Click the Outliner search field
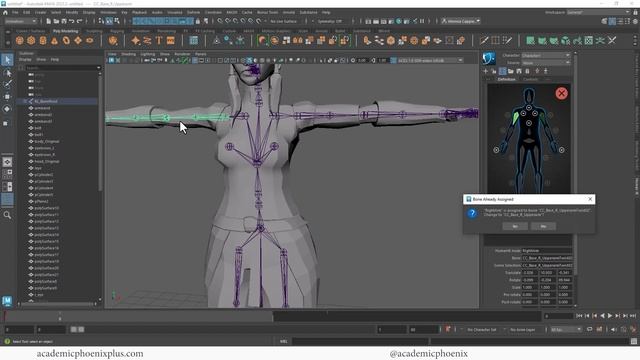 (x=63, y=68)
